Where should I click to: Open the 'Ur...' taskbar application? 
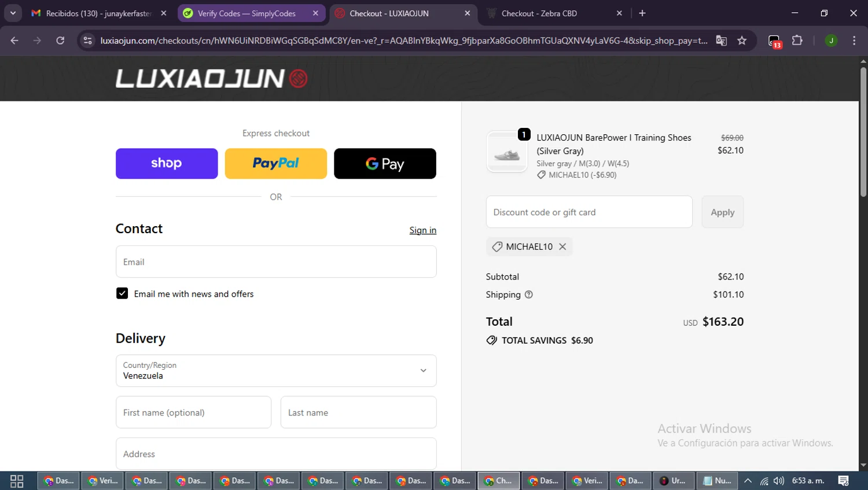tap(674, 481)
